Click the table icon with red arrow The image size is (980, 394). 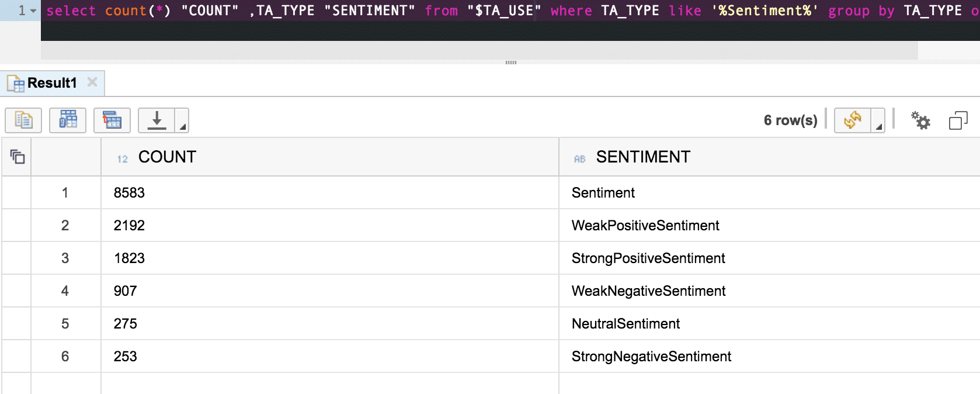112,120
